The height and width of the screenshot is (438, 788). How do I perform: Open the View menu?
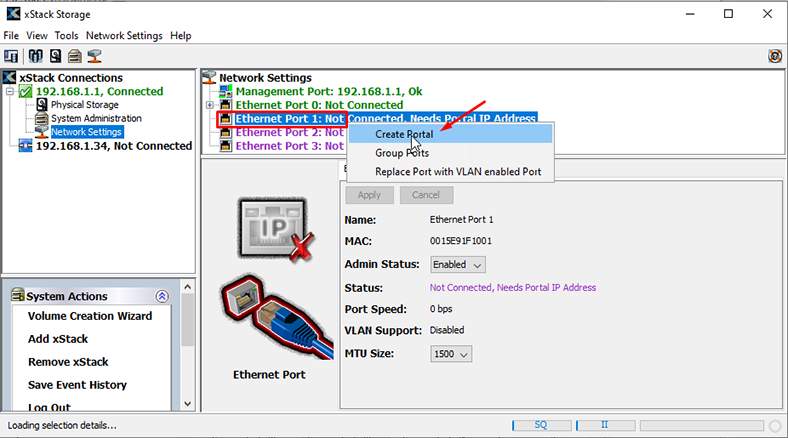click(37, 36)
